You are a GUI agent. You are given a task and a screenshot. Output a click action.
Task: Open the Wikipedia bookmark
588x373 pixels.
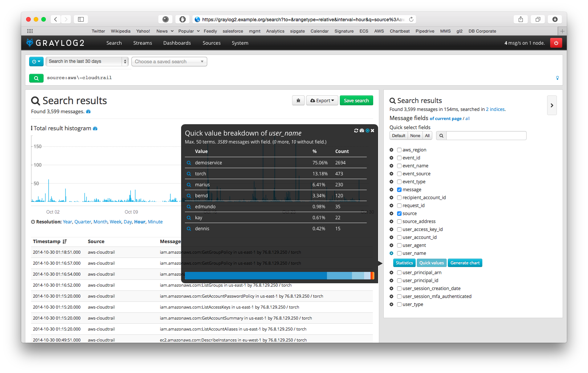[120, 31]
